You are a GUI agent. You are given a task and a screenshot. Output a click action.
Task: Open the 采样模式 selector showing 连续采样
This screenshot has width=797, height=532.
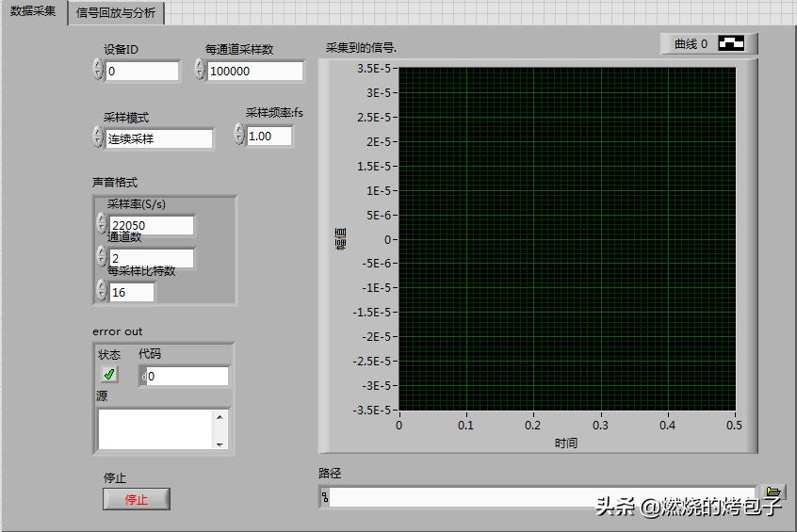click(159, 138)
